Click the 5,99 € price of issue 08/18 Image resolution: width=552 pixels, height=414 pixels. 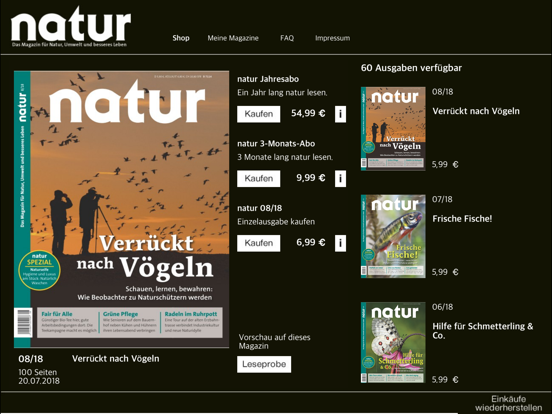[x=445, y=164]
